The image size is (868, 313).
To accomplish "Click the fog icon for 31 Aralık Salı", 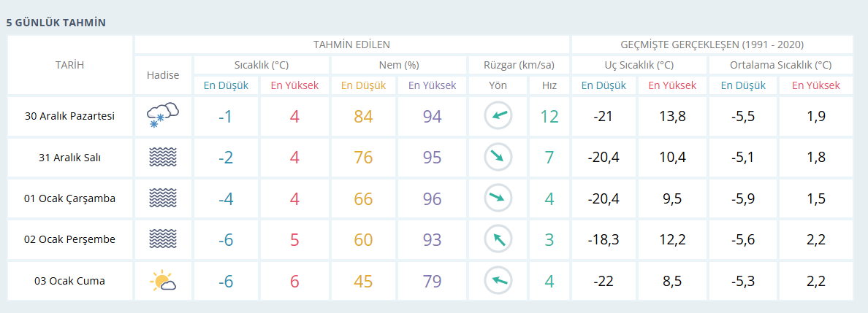I will (x=163, y=157).
